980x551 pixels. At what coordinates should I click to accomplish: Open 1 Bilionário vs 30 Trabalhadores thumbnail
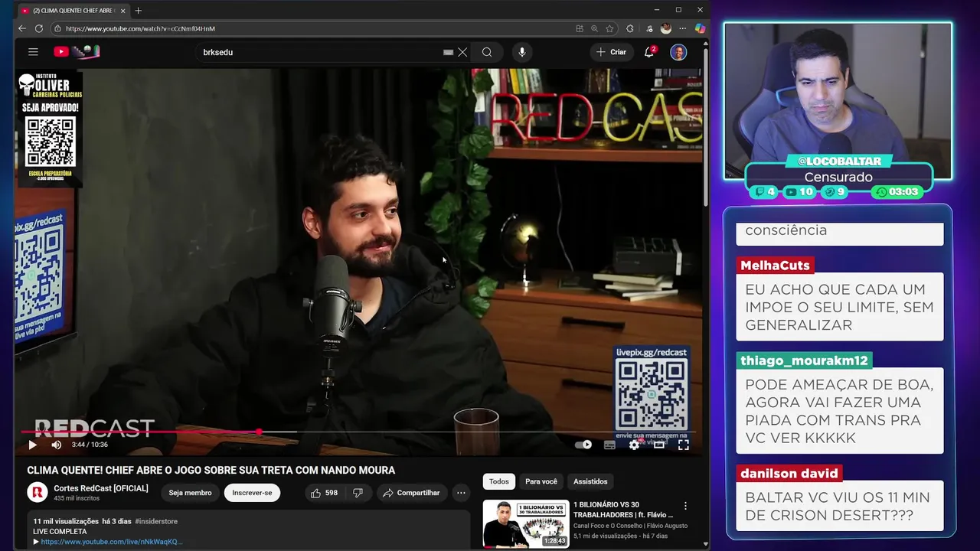525,523
